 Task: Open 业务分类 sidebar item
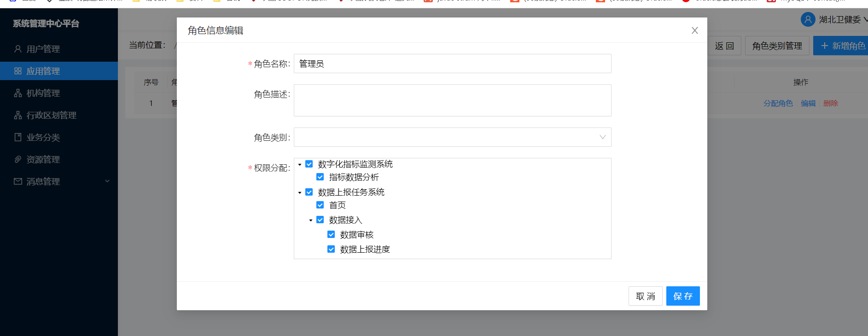coord(59,137)
